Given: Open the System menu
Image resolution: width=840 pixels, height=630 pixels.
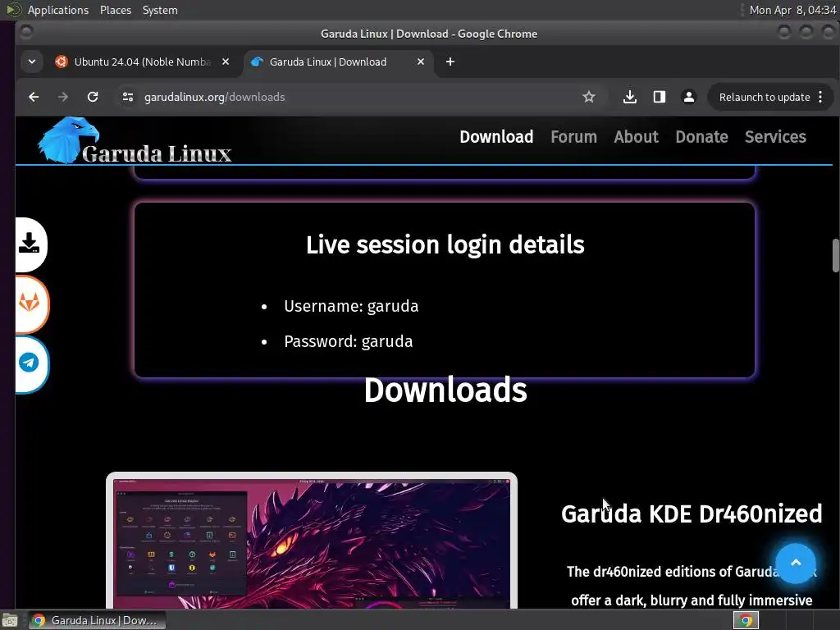Looking at the screenshot, I should pos(160,10).
